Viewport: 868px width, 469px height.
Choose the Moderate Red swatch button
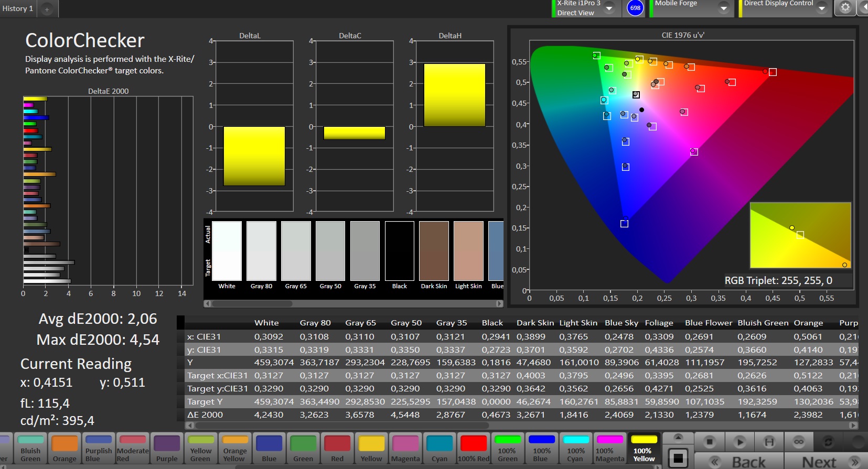click(133, 449)
